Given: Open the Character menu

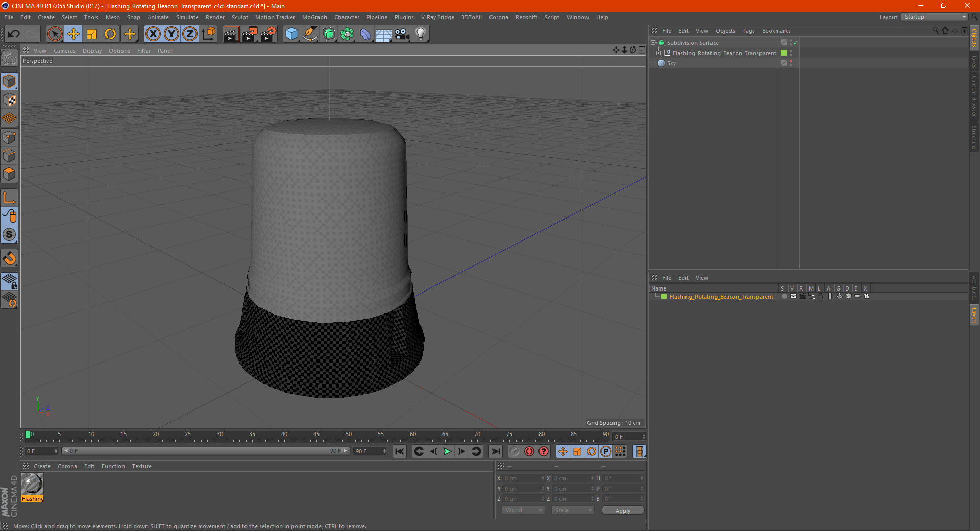Looking at the screenshot, I should [347, 17].
